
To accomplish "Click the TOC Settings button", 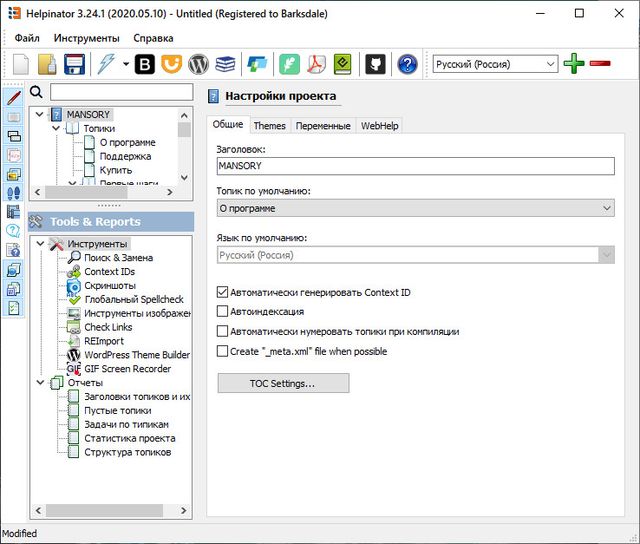I will click(283, 383).
